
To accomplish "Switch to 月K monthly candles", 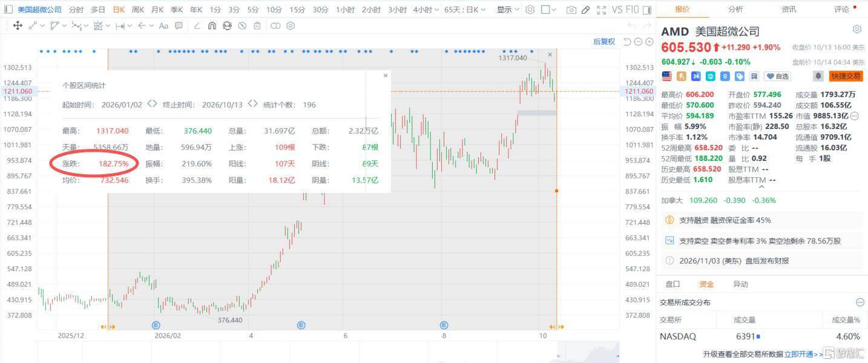I will [x=157, y=10].
